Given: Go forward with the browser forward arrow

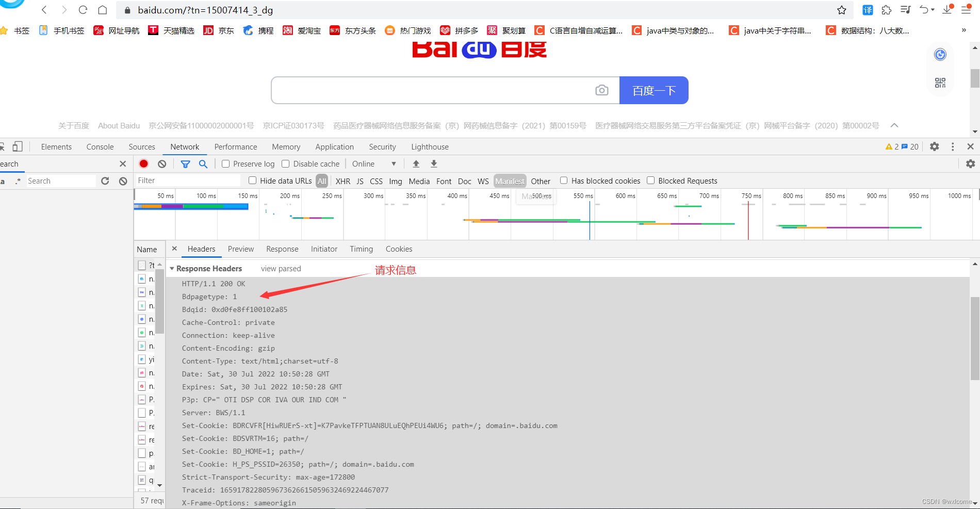Looking at the screenshot, I should tap(64, 10).
